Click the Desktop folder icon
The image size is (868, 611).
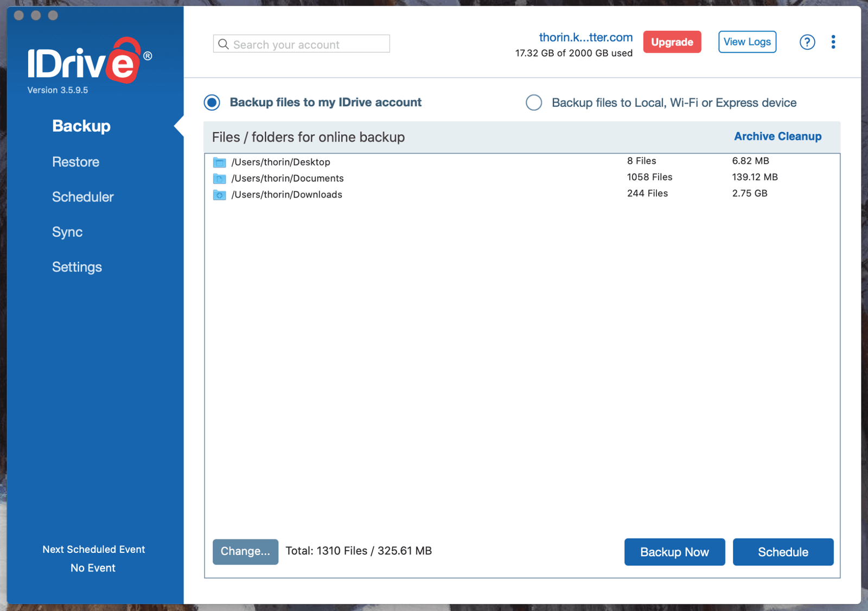pyautogui.click(x=220, y=162)
